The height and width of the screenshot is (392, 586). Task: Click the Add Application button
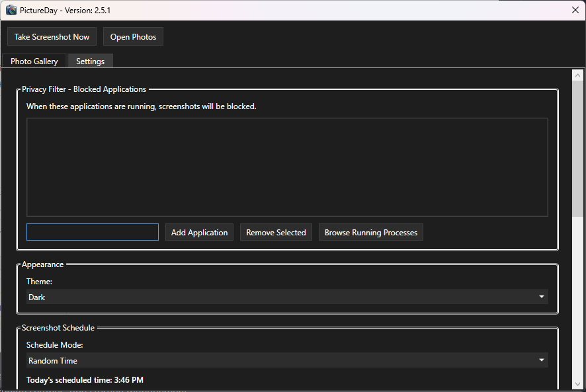(x=199, y=232)
